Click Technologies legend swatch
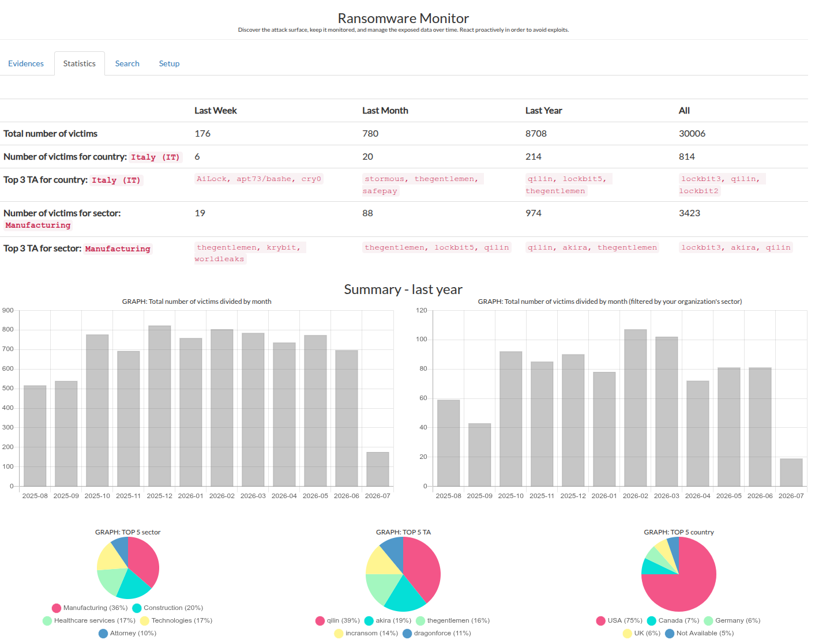 (x=145, y=621)
